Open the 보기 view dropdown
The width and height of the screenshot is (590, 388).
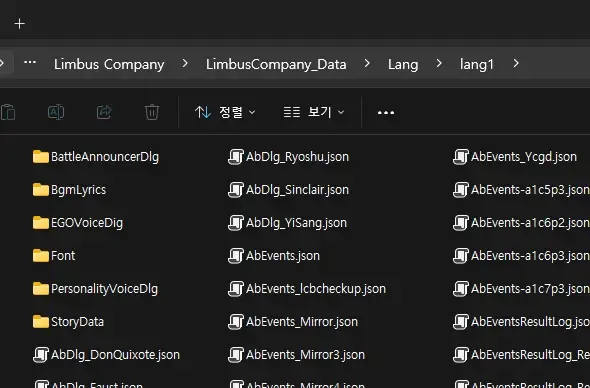pyautogui.click(x=314, y=112)
